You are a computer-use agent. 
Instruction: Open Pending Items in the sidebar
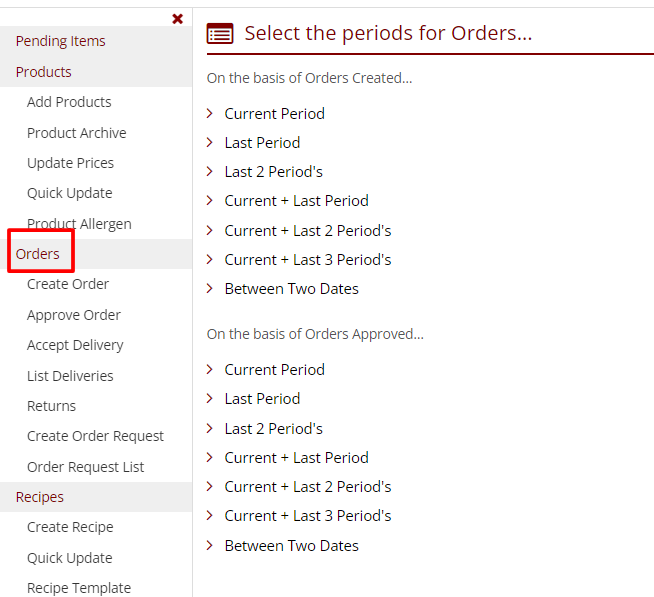coord(60,41)
